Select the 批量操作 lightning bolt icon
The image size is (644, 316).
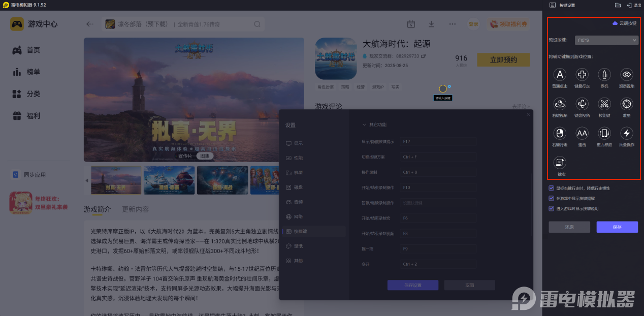627,134
